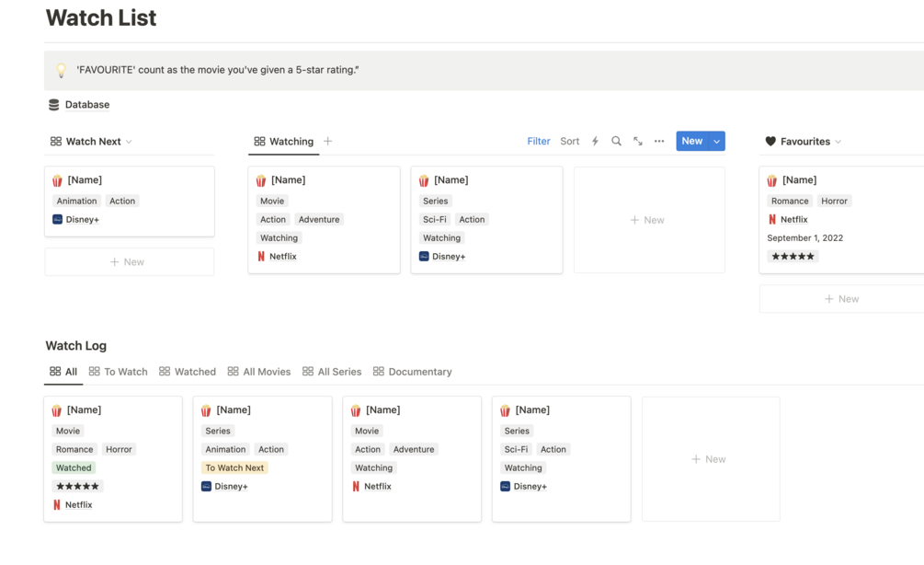Add new card under Watch Next

tap(129, 262)
